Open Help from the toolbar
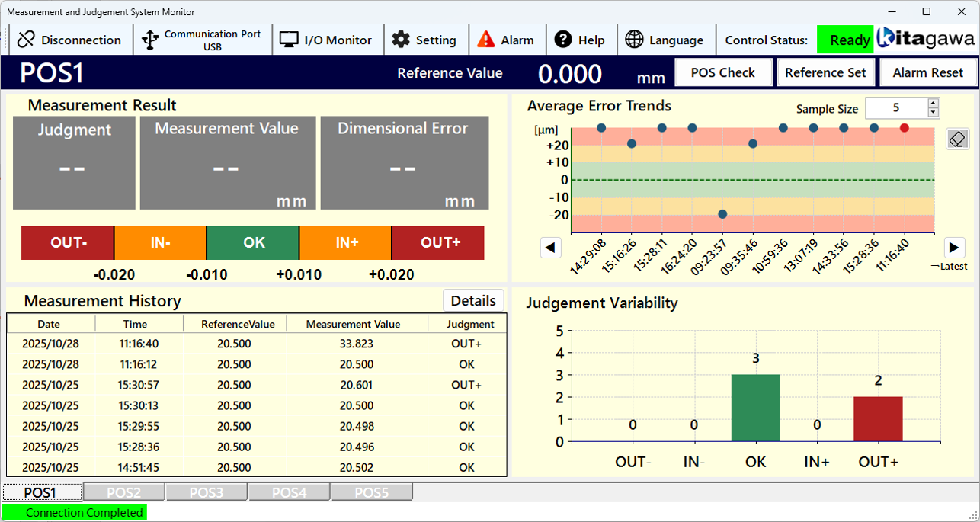 pyautogui.click(x=579, y=40)
